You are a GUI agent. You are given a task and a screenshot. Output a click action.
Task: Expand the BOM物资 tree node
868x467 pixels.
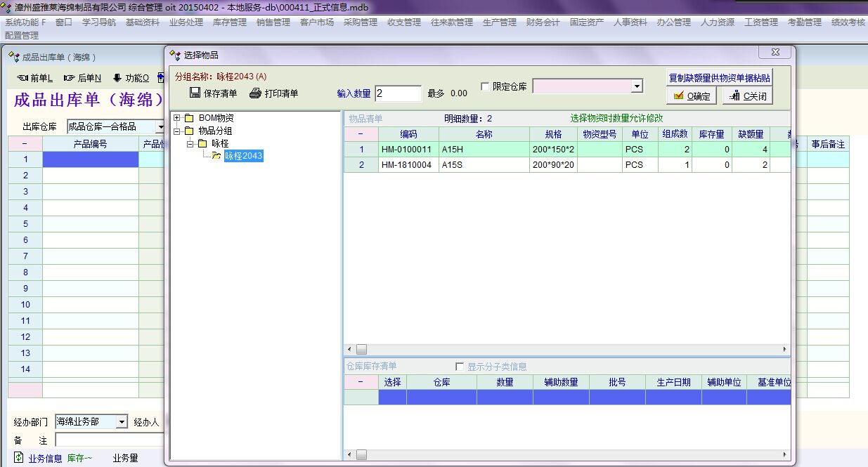coord(177,118)
